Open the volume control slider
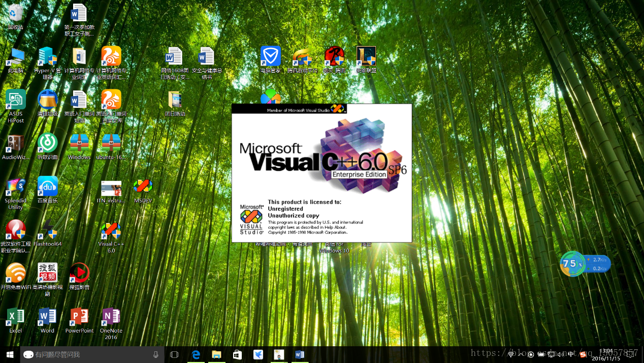This screenshot has height=363, width=644. tap(559, 354)
